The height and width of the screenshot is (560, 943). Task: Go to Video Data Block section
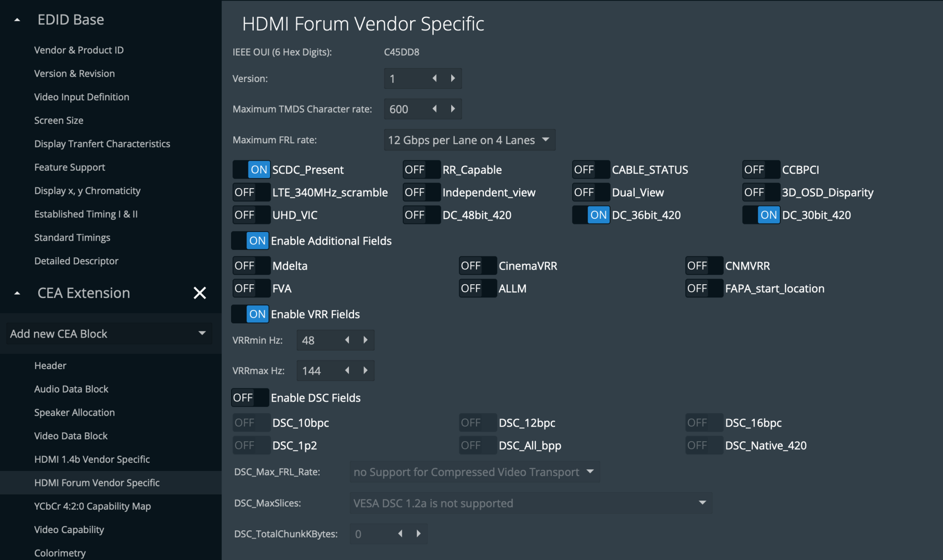point(71,436)
